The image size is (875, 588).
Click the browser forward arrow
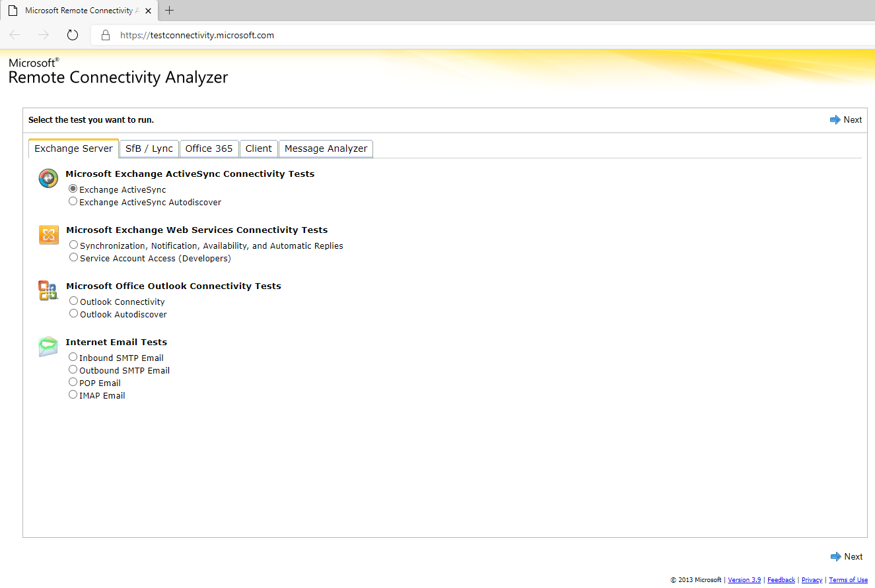[44, 35]
